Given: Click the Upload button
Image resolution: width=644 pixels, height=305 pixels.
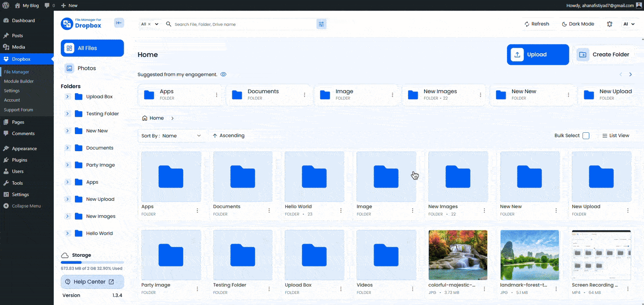Looking at the screenshot, I should coord(537,55).
